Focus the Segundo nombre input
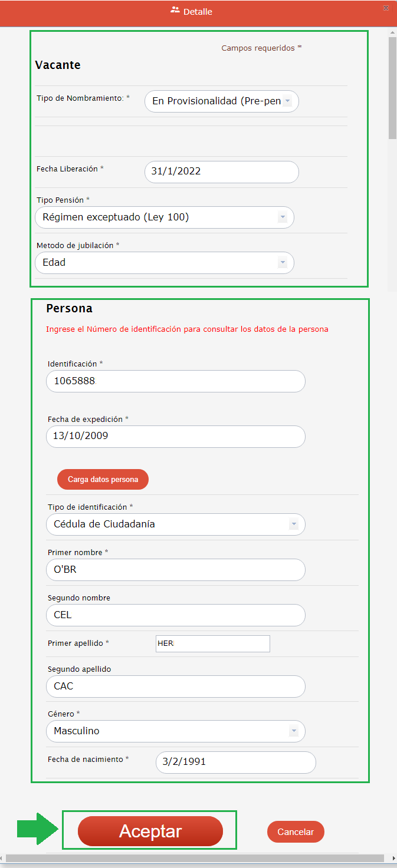This screenshot has height=868, width=397. 175,615
